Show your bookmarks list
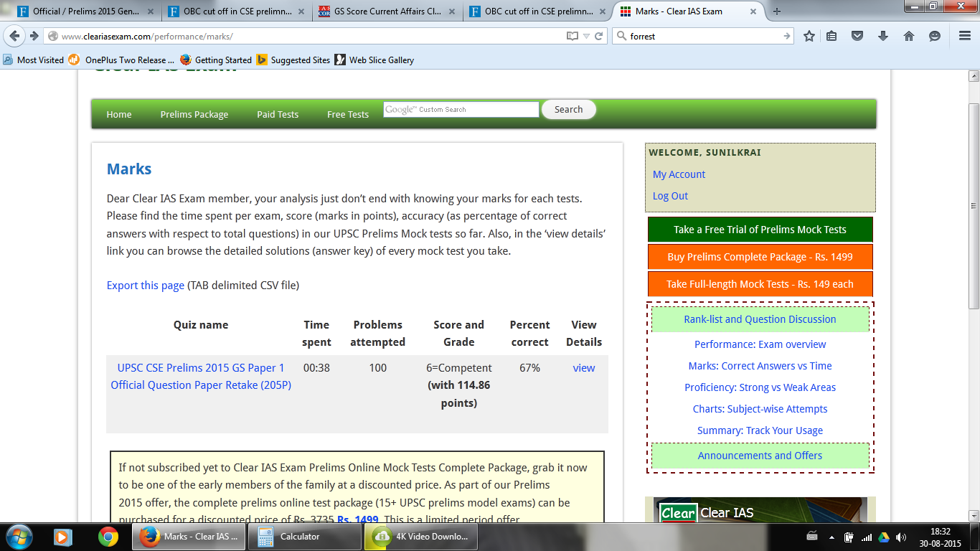 (x=831, y=36)
